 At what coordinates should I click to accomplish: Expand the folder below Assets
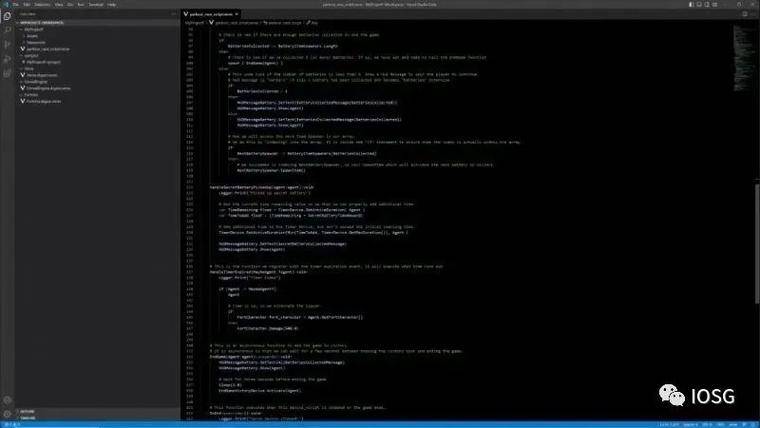(x=97, y=42)
